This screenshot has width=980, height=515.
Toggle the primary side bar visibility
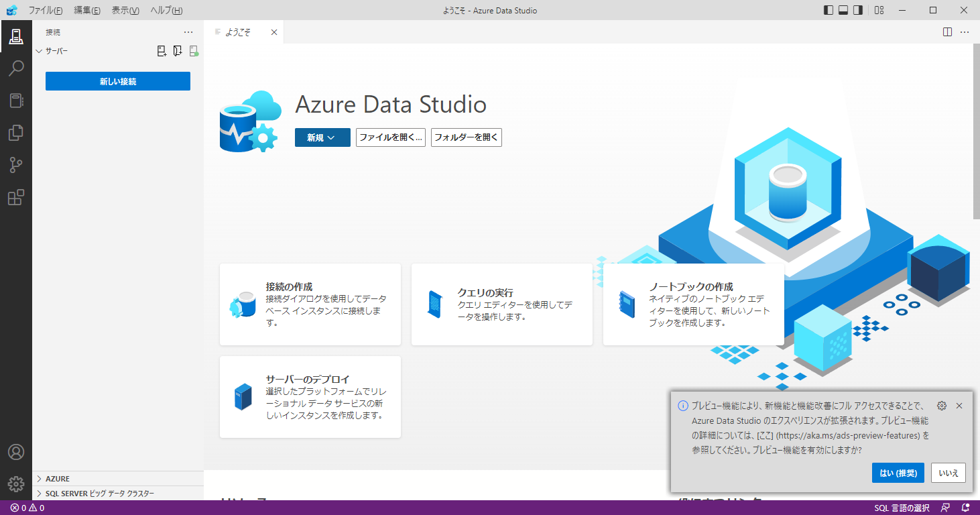coord(829,10)
